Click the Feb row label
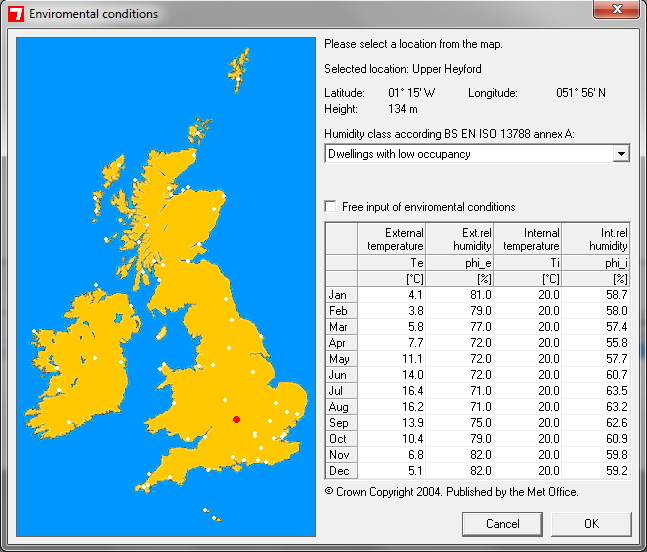Image resolution: width=647 pixels, height=552 pixels. 341,311
